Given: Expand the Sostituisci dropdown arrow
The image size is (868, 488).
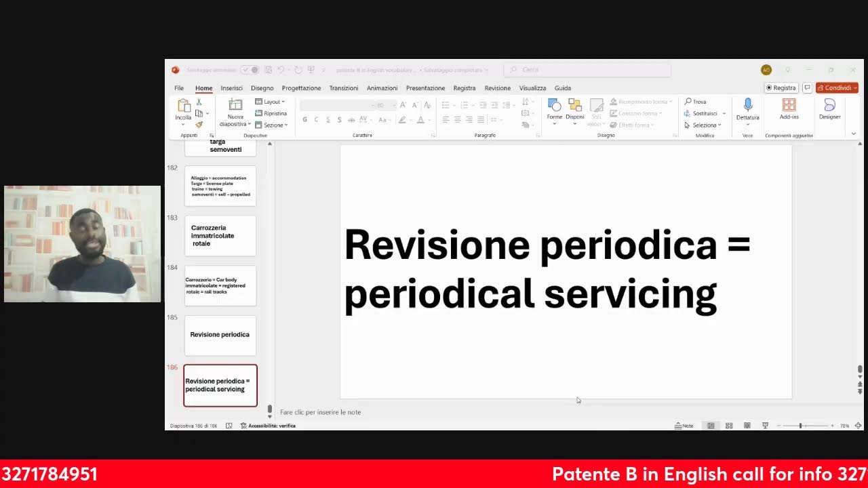Looking at the screenshot, I should point(724,113).
